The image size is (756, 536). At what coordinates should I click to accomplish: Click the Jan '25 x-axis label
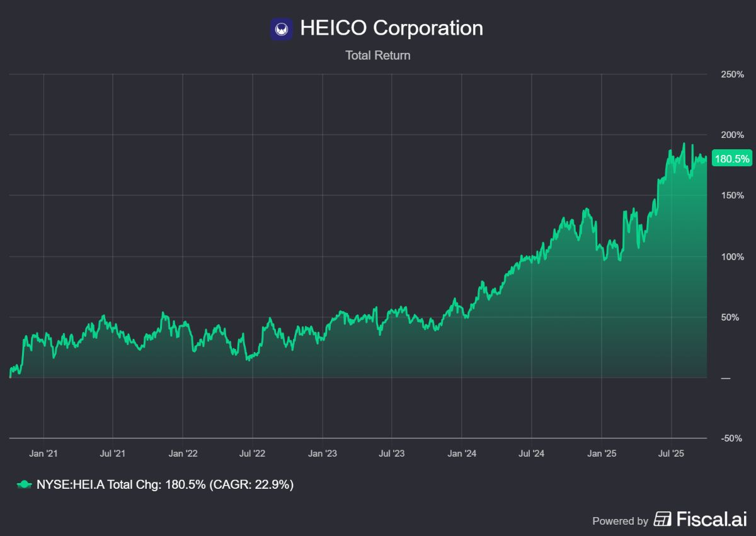[602, 453]
